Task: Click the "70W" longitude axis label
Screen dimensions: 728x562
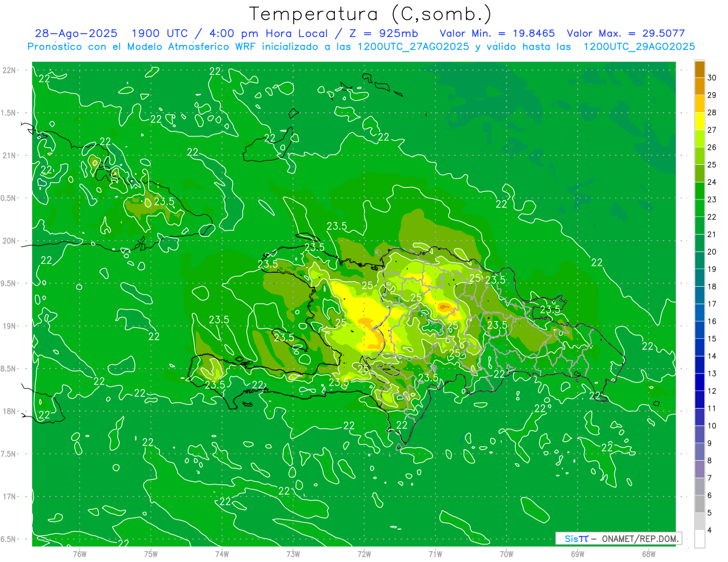Action: 507,554
